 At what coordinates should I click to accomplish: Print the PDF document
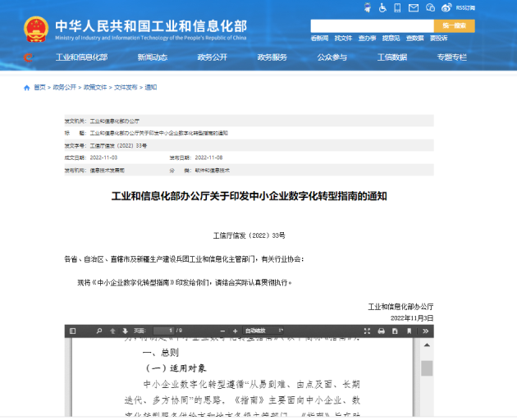point(381,331)
